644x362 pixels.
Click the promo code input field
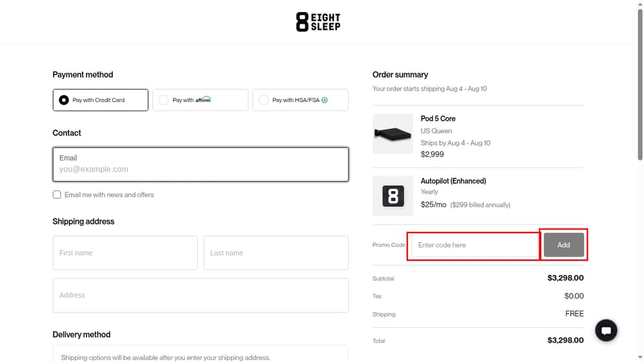click(x=475, y=245)
